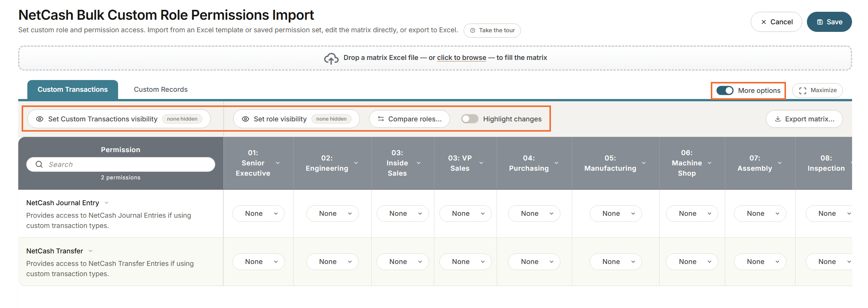868x308 pixels.
Task: Focus the Permission search field
Action: pos(121,164)
